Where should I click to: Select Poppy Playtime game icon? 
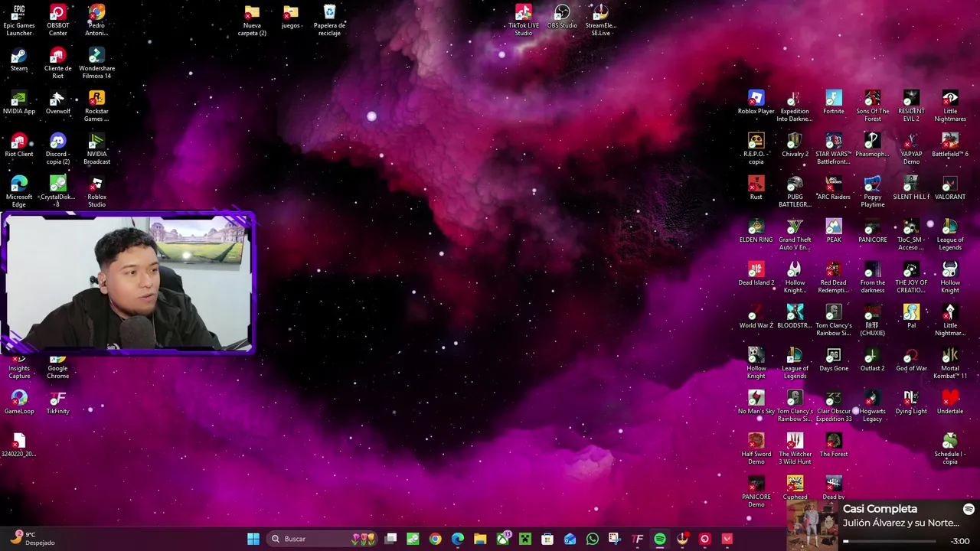coord(873,191)
